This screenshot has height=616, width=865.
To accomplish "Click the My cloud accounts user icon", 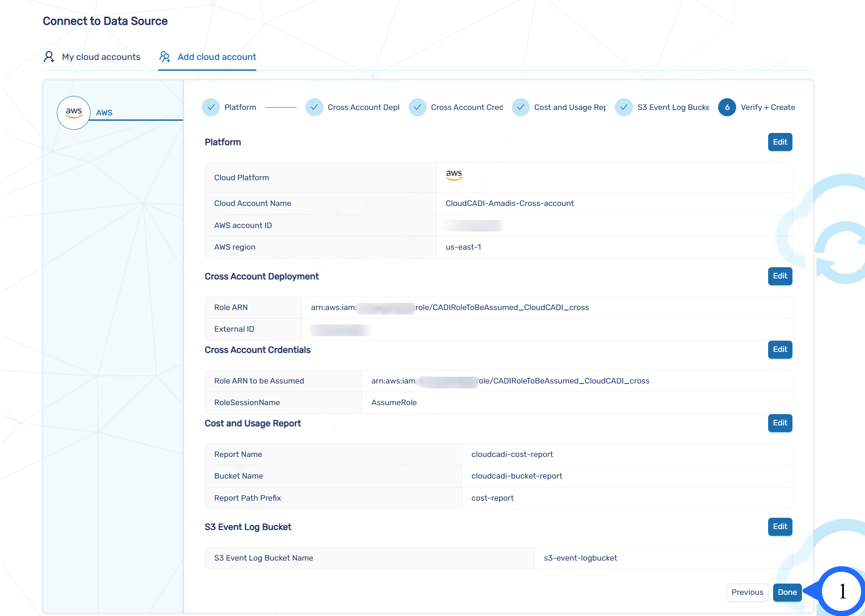I will [x=49, y=57].
